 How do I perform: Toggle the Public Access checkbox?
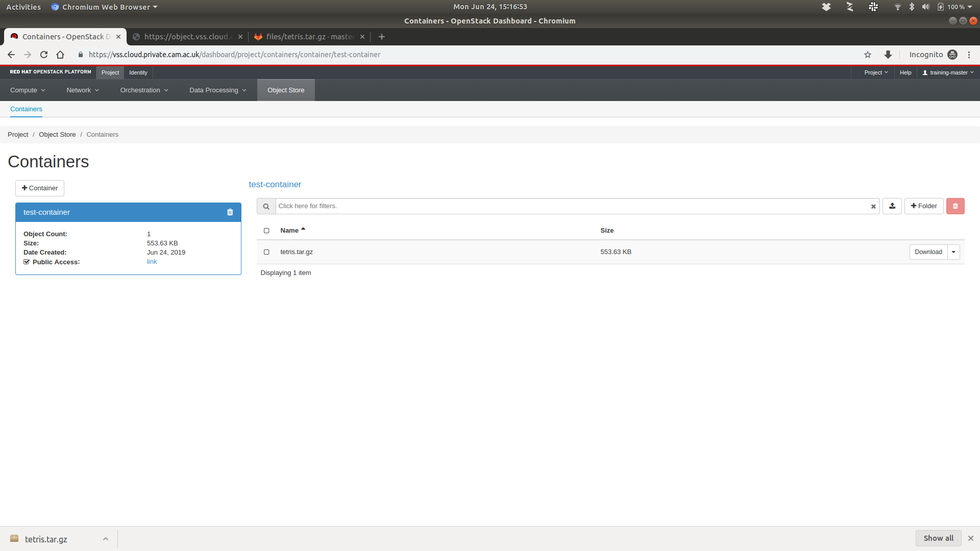pyautogui.click(x=27, y=262)
